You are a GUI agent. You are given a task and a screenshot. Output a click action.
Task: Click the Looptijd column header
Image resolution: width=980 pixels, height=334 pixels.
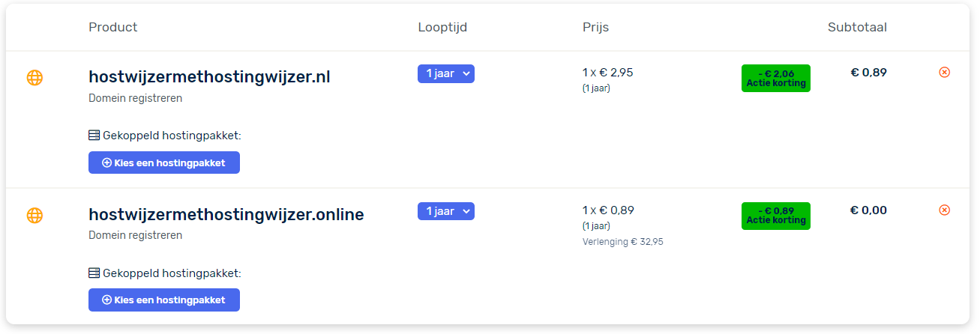pos(442,28)
